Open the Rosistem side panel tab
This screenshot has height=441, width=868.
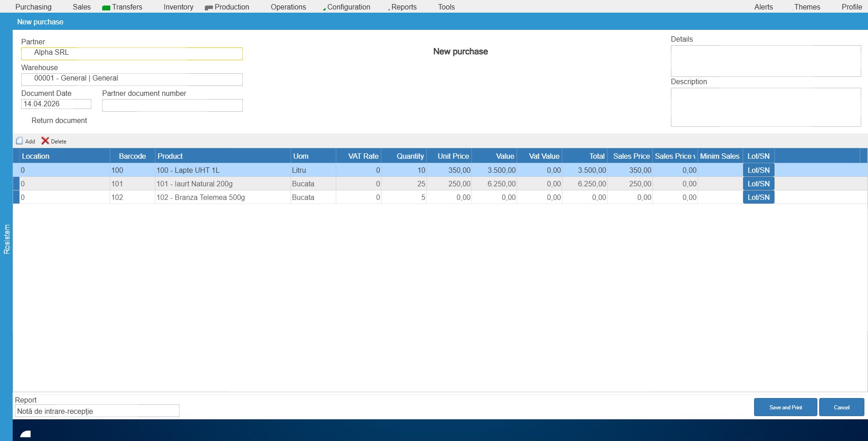(6, 238)
